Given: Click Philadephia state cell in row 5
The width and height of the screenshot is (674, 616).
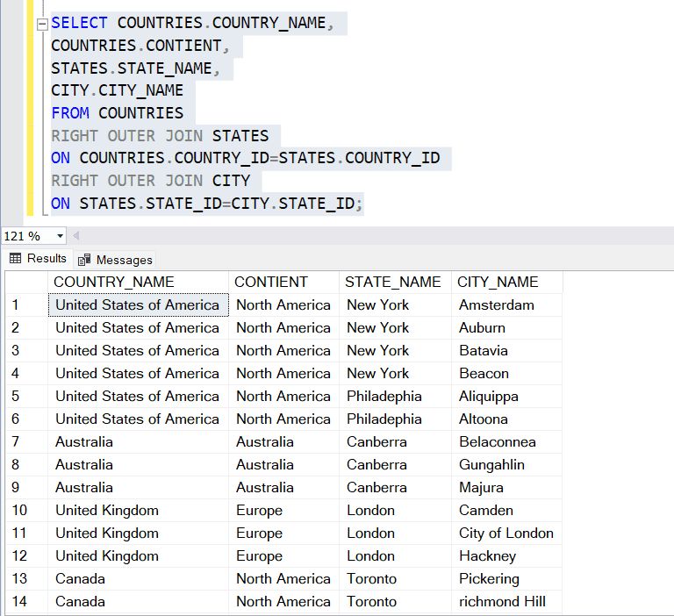Looking at the screenshot, I should pyautogui.click(x=395, y=396).
